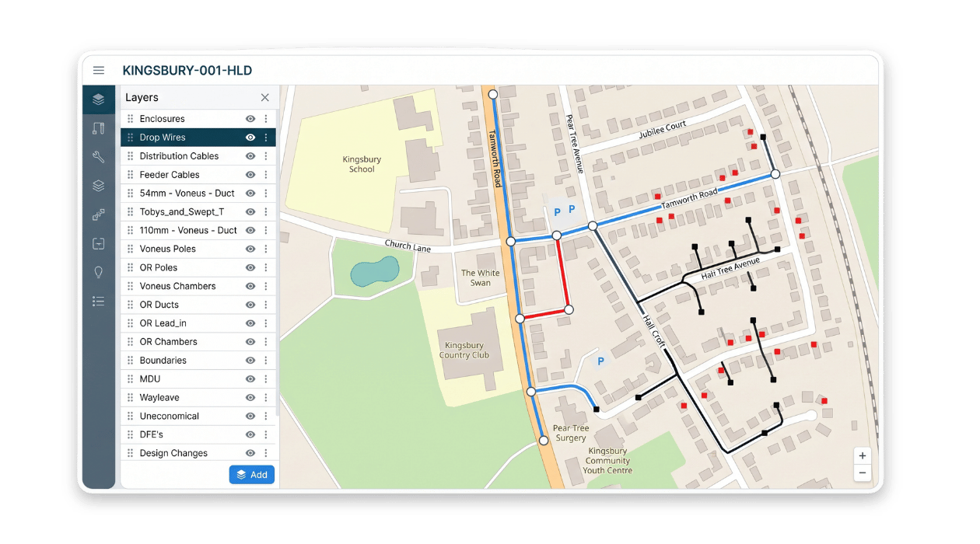This screenshot has height=544, width=980.
Task: Select the MDU layer row
Action: (x=198, y=379)
